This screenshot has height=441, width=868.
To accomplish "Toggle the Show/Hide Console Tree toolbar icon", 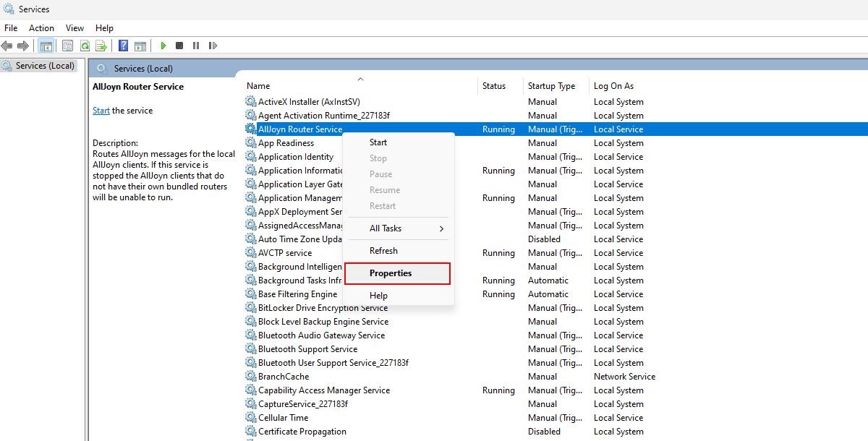I will [46, 46].
